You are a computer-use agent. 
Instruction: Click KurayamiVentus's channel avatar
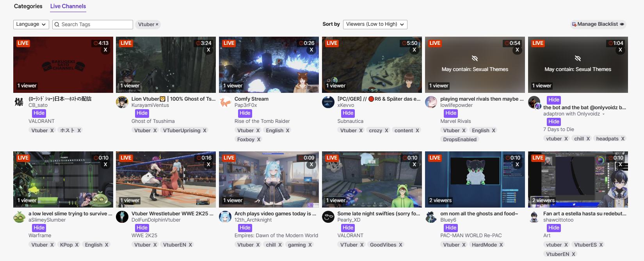point(122,102)
